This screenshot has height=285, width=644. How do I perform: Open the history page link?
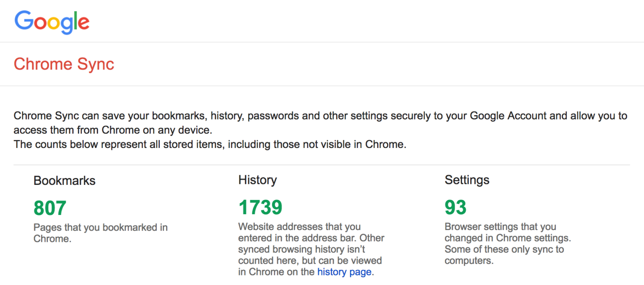point(344,272)
